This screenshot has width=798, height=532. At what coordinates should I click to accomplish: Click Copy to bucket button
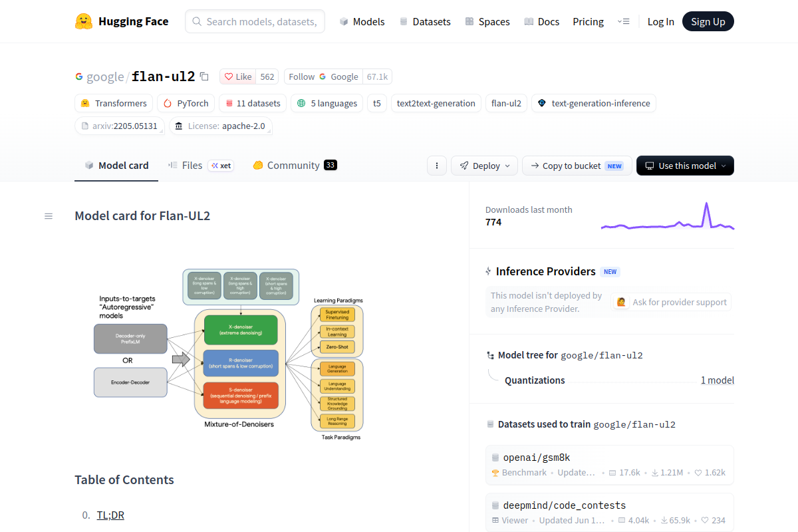[577, 166]
